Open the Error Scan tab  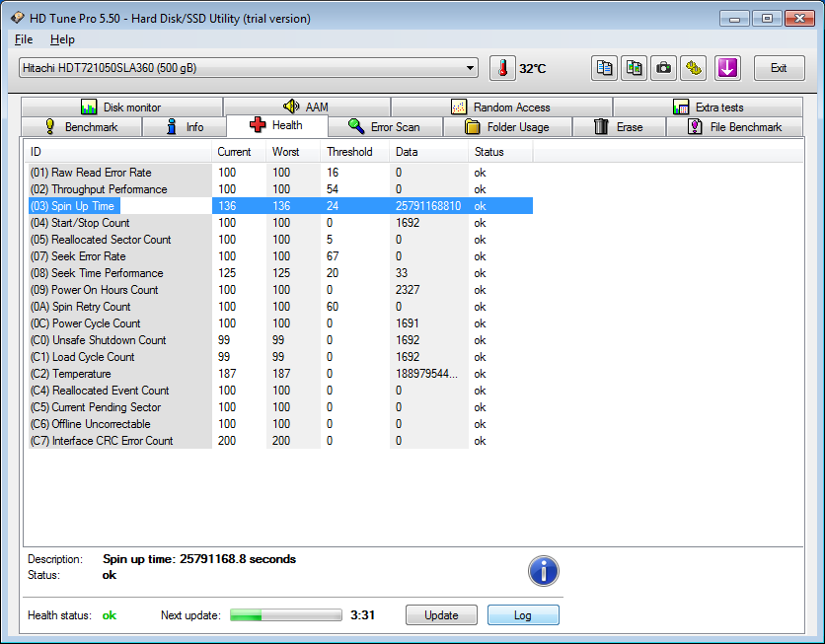[383, 127]
